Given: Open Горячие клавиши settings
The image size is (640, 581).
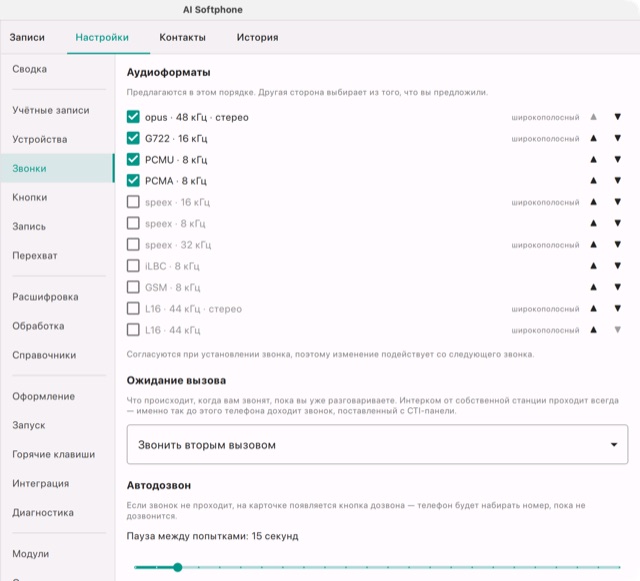Looking at the screenshot, I should [x=53, y=454].
